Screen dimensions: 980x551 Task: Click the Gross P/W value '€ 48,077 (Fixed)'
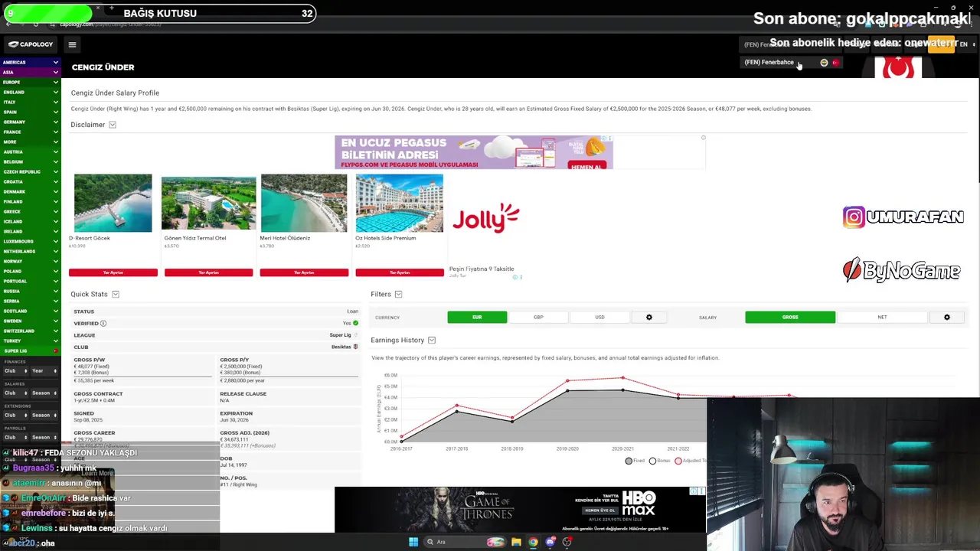(91, 367)
